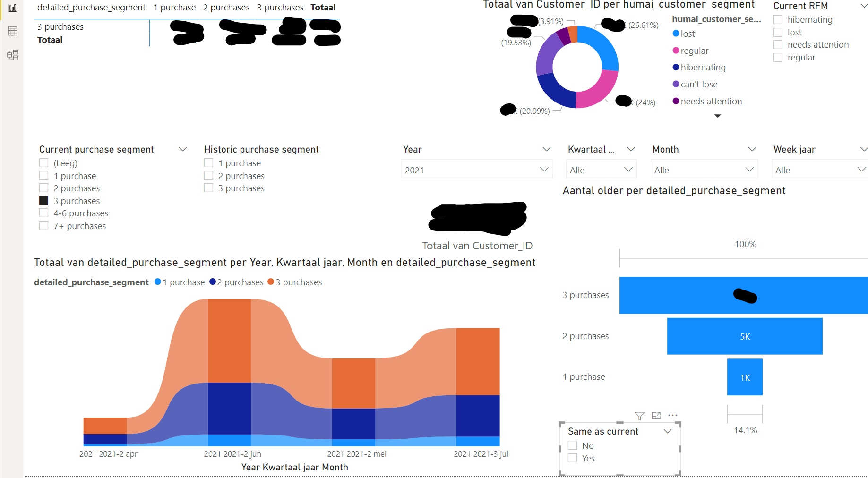Check 3 purchases in Historic purchase segment
868x478 pixels.
tap(208, 188)
